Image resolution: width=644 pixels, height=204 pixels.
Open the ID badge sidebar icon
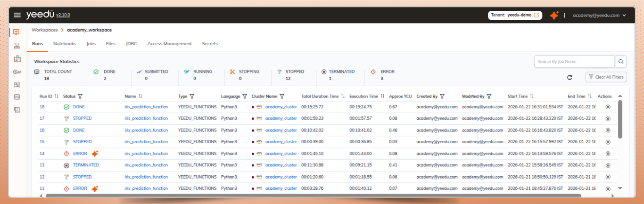(17, 59)
